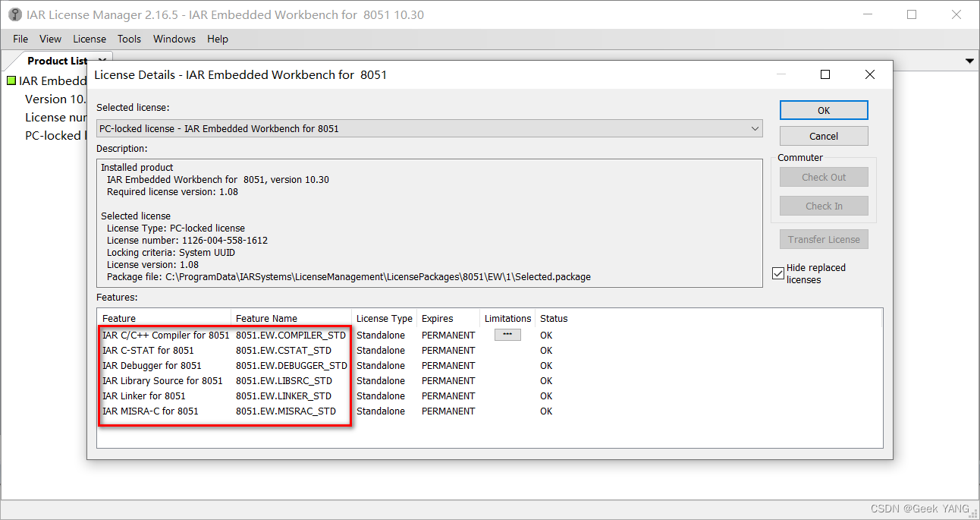
Task: Click Locking criteria: System UUID line
Action: pyautogui.click(x=171, y=252)
